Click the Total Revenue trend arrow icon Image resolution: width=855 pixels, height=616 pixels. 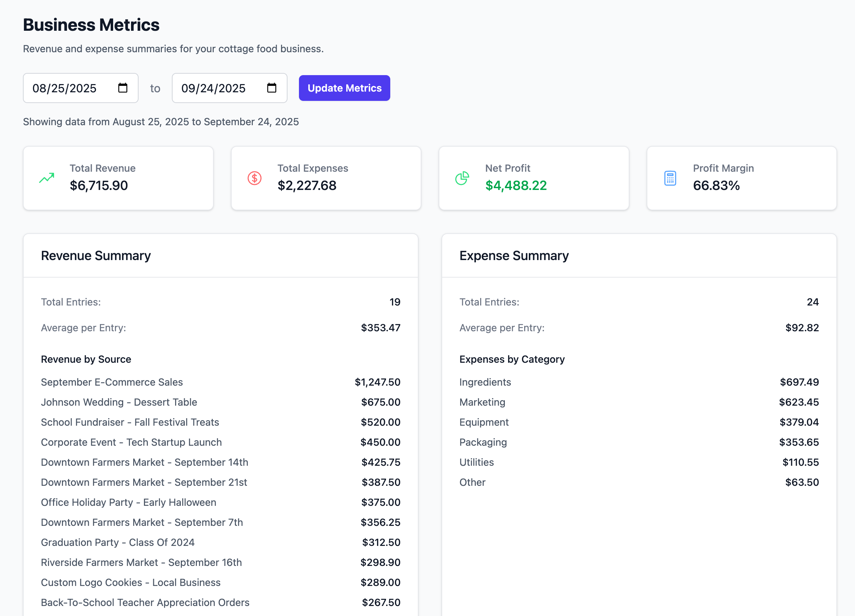point(47,178)
